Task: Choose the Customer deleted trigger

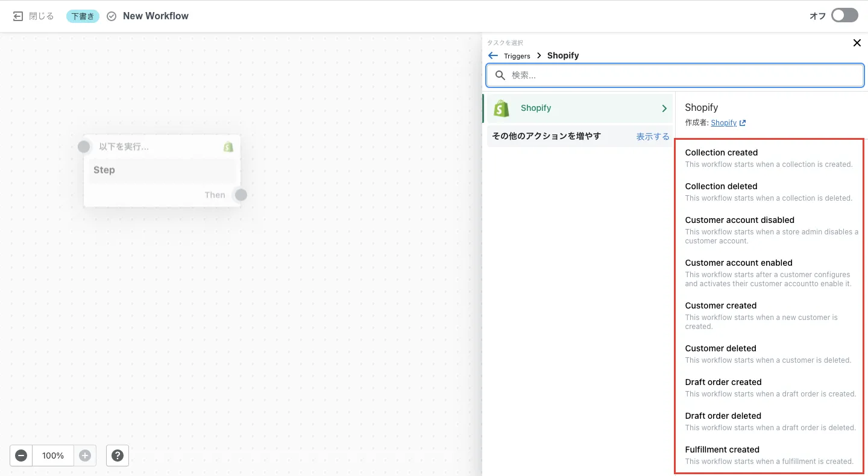Action: 769,354
